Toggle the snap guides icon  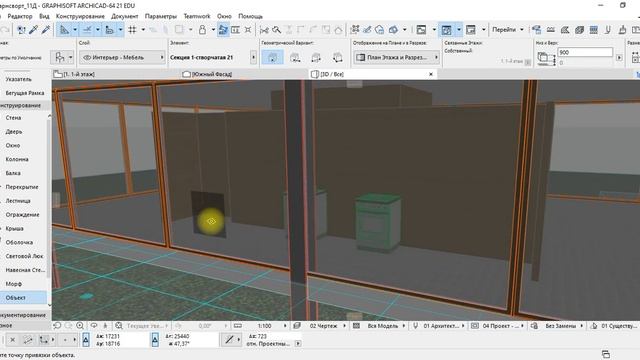click(87, 30)
